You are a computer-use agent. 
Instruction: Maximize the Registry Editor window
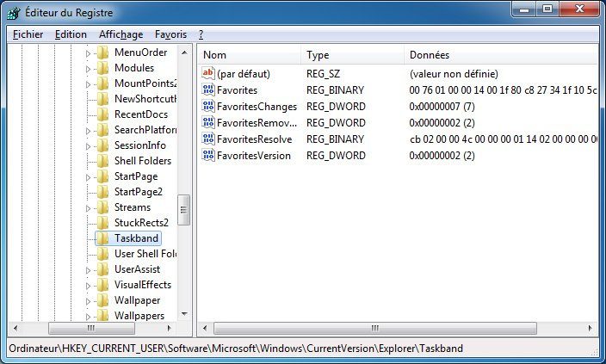pyautogui.click(x=547, y=9)
